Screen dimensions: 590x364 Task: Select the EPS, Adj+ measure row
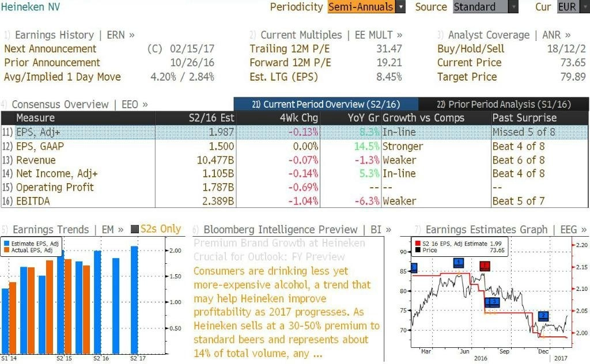tap(294, 132)
